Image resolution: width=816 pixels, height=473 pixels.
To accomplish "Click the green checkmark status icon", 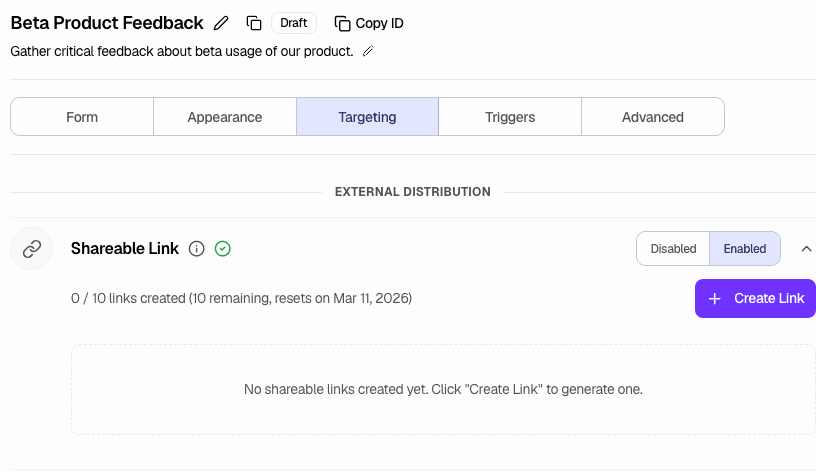I will (223, 249).
